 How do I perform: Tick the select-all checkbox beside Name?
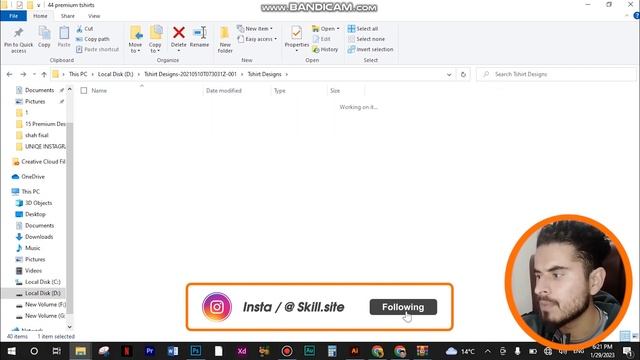click(x=84, y=91)
